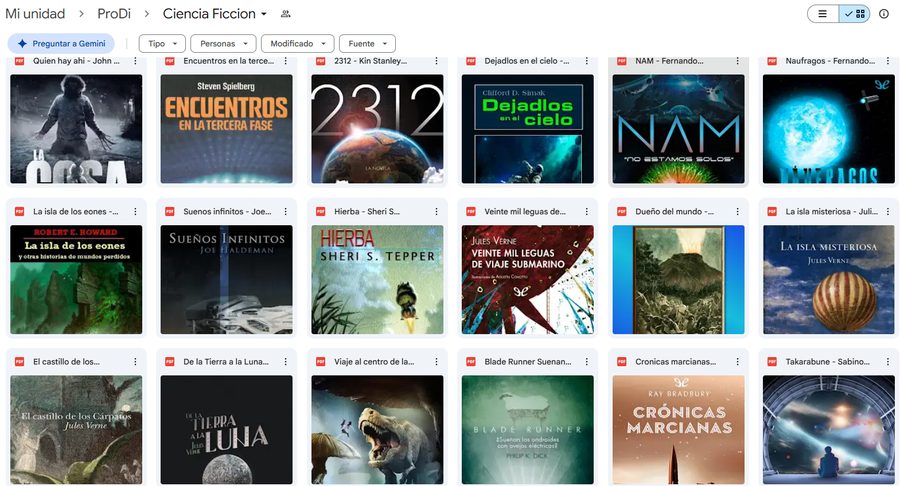Select Hierba Sheri S. Tepper cover

point(377,279)
